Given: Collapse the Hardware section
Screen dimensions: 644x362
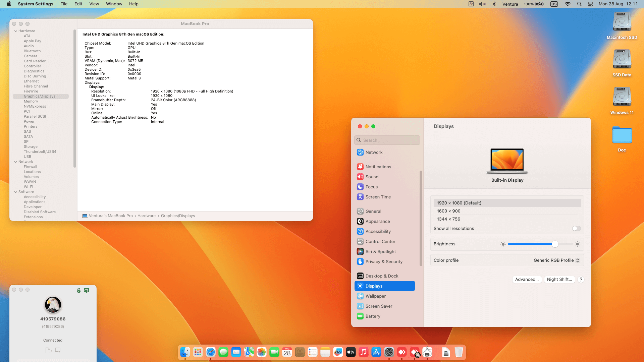Looking at the screenshot, I should click(15, 31).
